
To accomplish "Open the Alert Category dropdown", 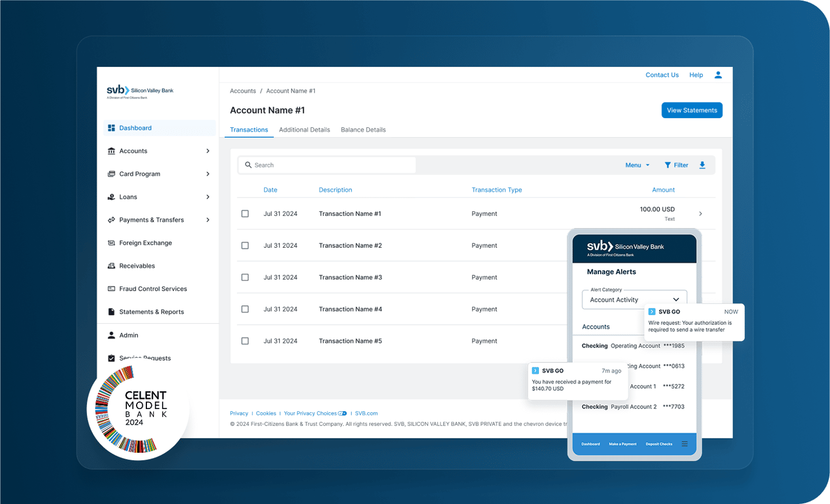I will (635, 300).
